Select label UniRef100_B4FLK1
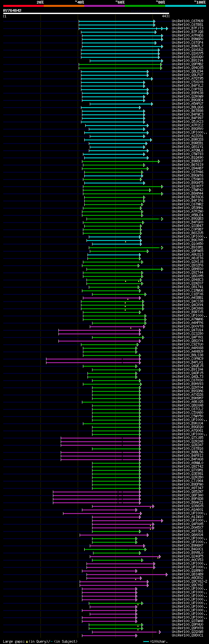This screenshot has width=209, height=644. 187,362
